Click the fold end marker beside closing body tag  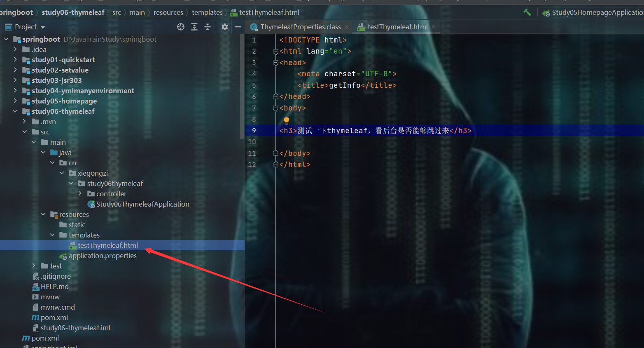click(276, 153)
